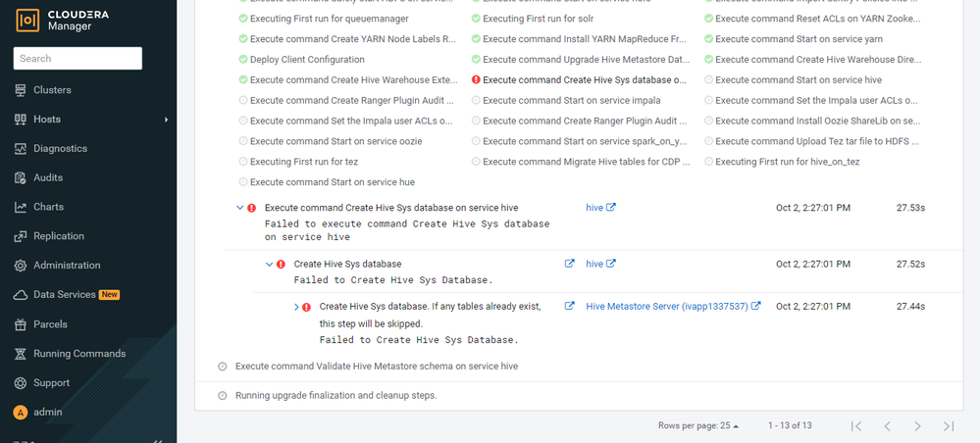980x443 pixels.
Task: Click the Support lifebuoy icon
Action: 21,383
